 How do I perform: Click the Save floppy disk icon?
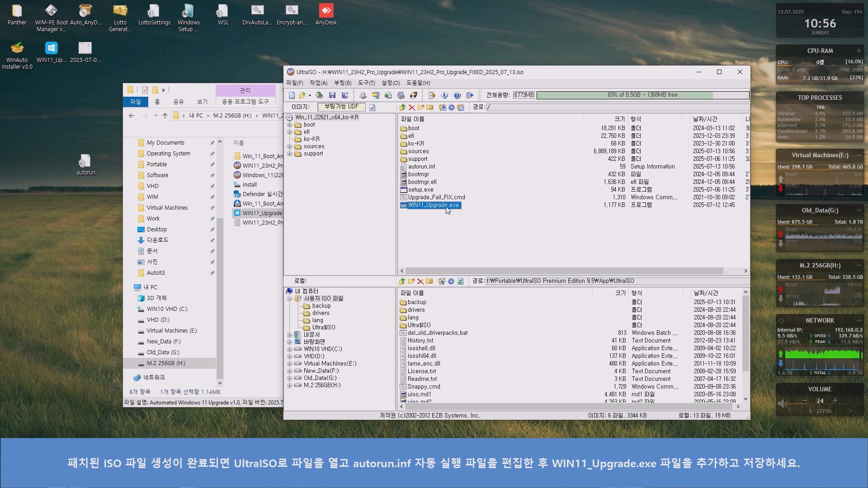pyautogui.click(x=332, y=95)
